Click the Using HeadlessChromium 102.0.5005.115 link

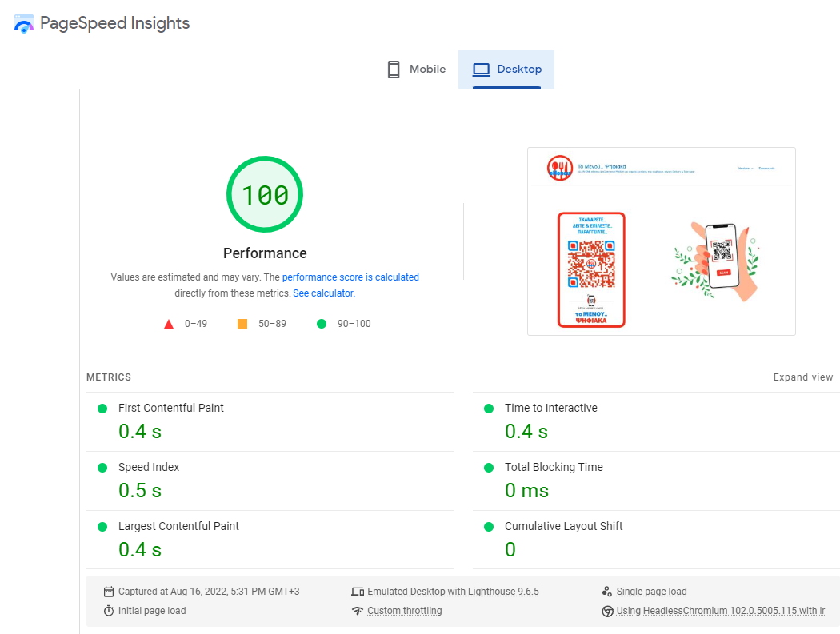point(721,611)
